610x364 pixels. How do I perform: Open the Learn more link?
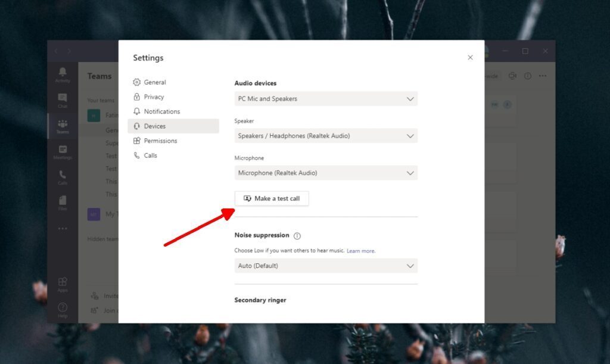[361, 251]
